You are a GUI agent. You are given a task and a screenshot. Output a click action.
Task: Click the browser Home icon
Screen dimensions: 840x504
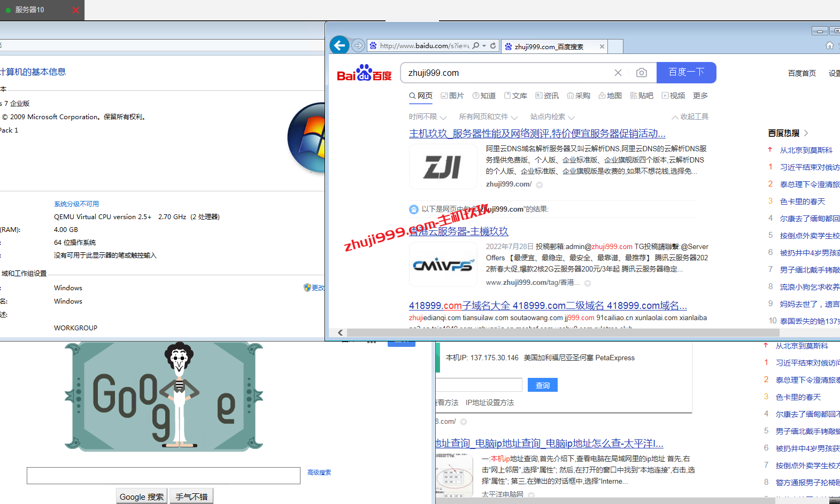829,45
